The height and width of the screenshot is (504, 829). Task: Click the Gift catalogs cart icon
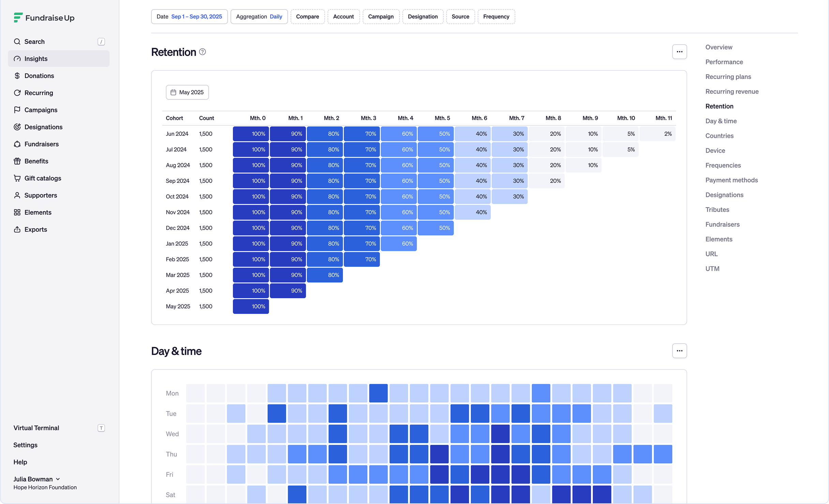[x=17, y=178]
